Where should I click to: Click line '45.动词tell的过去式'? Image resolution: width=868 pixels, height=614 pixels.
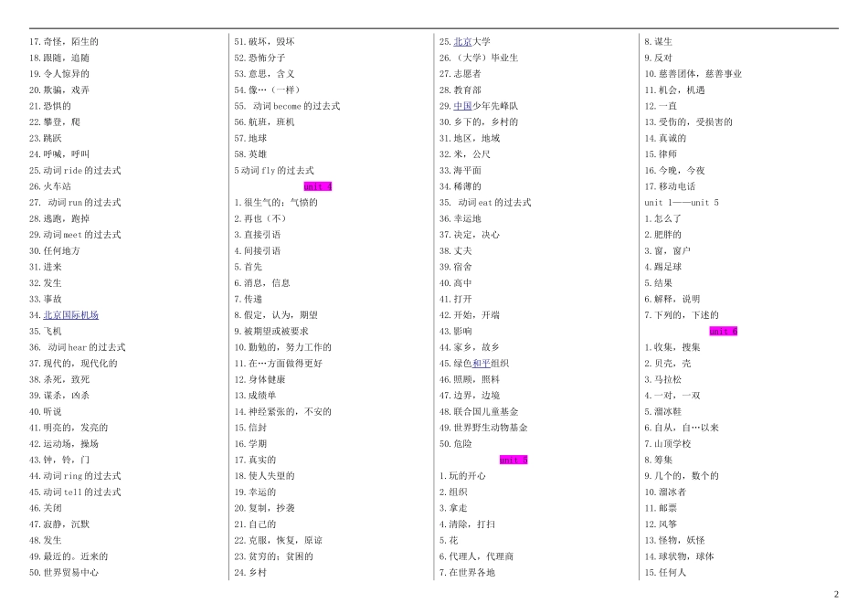point(75,492)
